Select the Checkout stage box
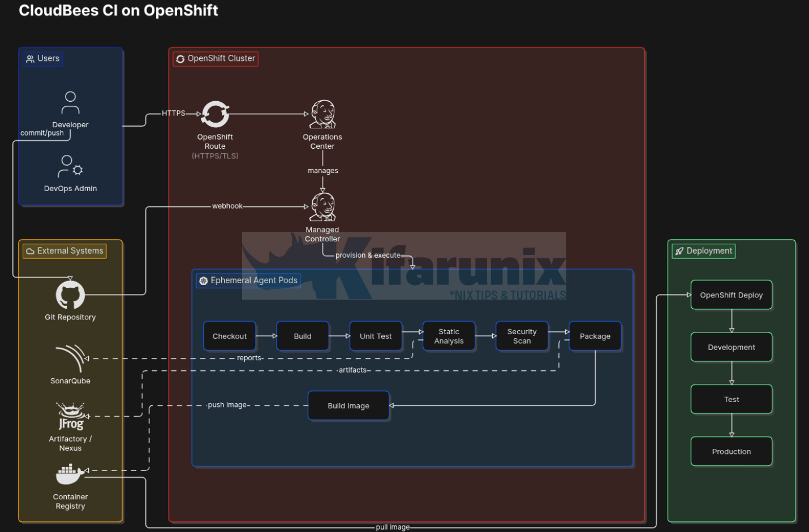This screenshot has height=532, width=809. tap(230, 336)
